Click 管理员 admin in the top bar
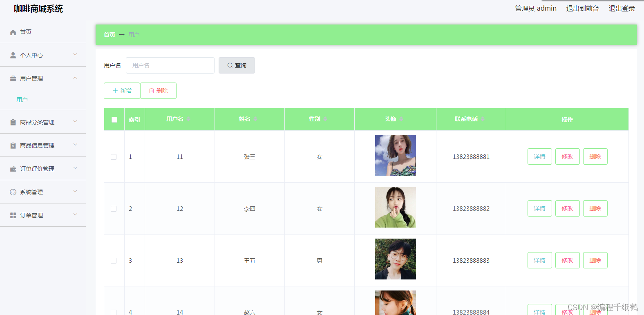The image size is (644, 315). (536, 9)
